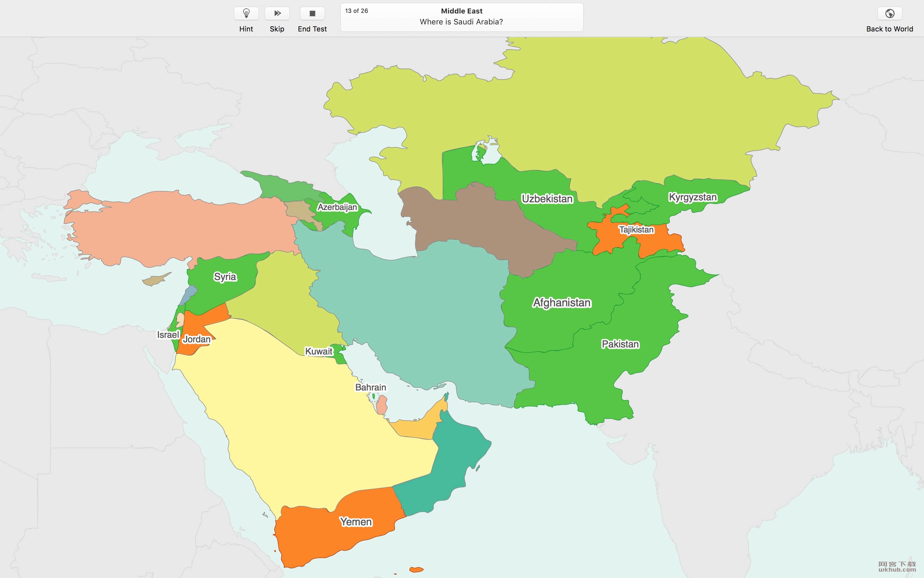Click the Kuwait country label

[319, 351]
